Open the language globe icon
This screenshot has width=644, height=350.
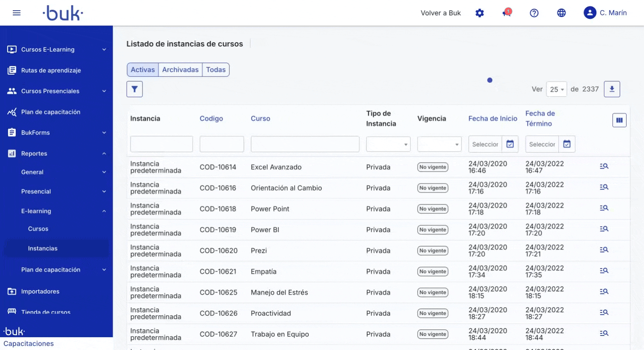[561, 13]
